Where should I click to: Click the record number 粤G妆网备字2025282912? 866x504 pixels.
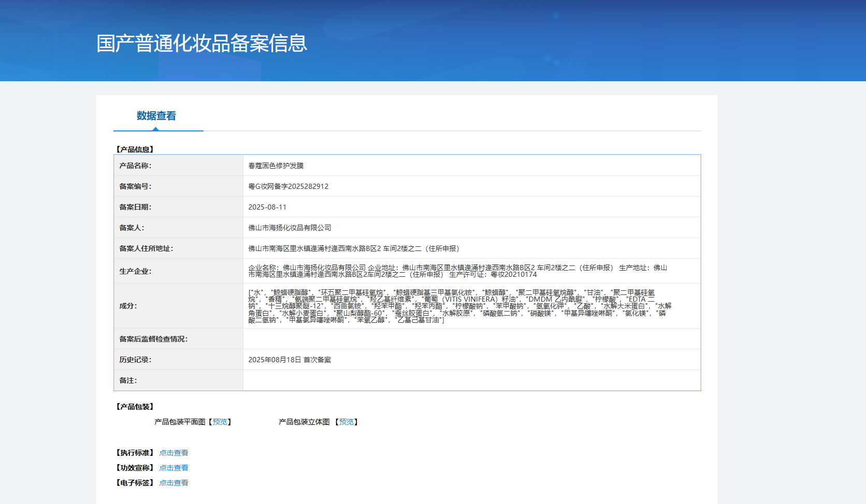(x=288, y=186)
